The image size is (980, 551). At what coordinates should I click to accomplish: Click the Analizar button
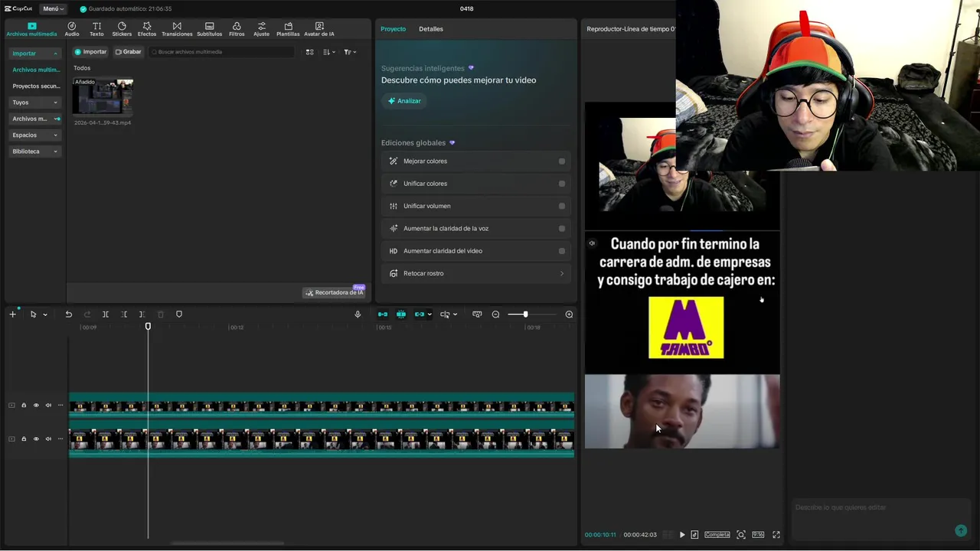click(403, 101)
